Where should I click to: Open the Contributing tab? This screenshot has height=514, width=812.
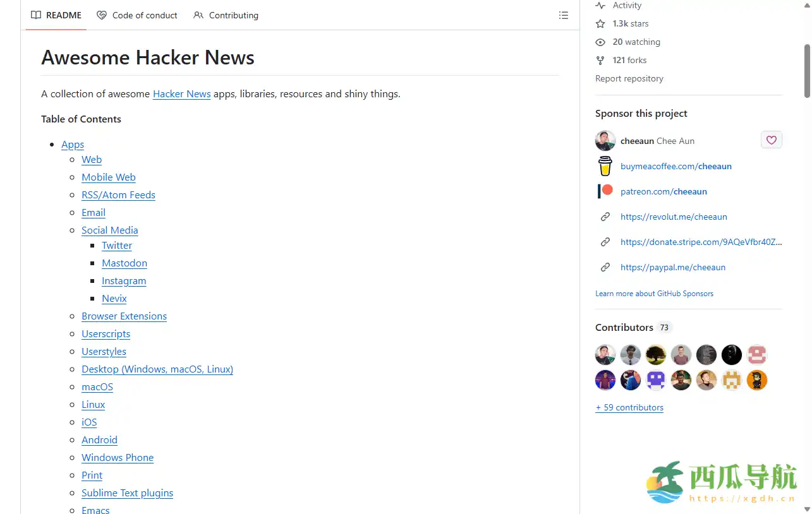(x=226, y=15)
